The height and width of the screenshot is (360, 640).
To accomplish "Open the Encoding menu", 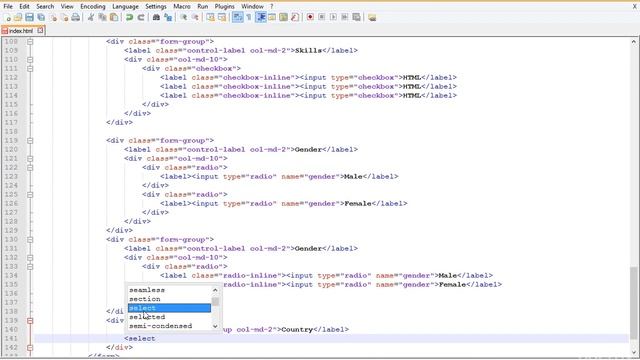I will 93,7.
